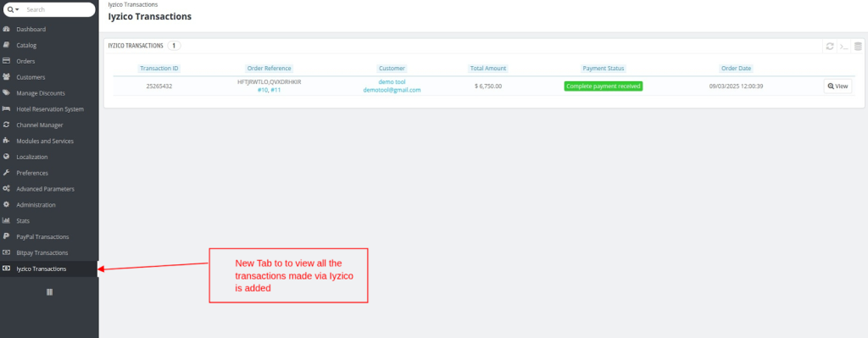Click the Bitpay Transactions money icon
868x338 pixels.
click(x=6, y=252)
